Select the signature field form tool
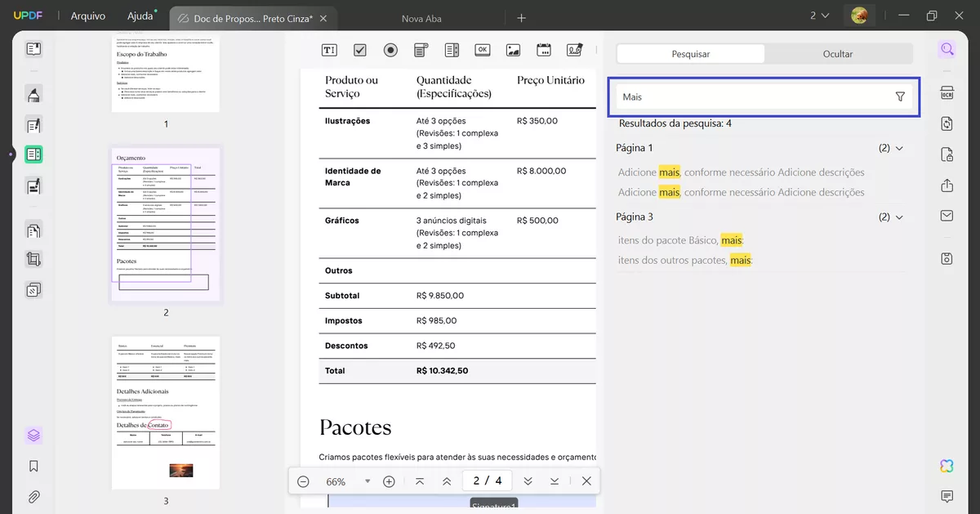Screen dimensions: 980x514 (x=575, y=49)
